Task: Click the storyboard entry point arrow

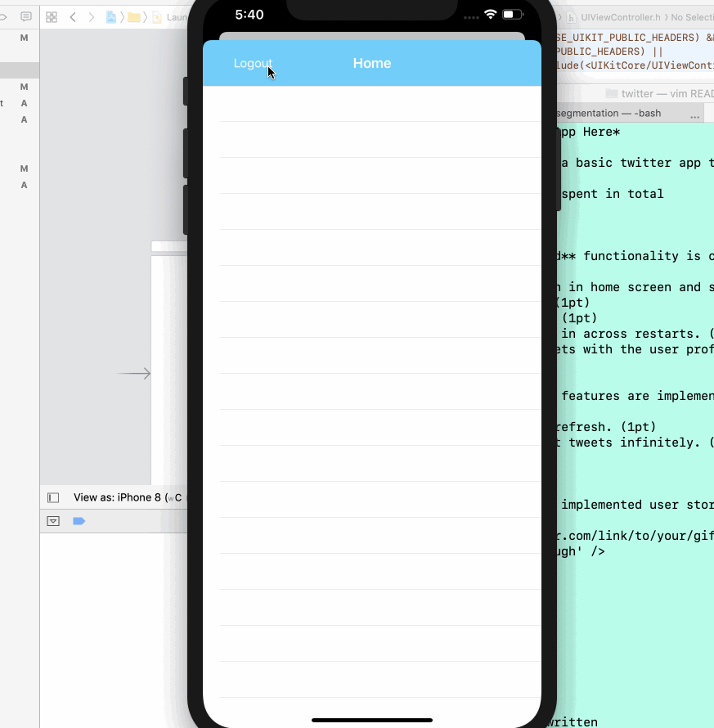Action: pos(133,373)
